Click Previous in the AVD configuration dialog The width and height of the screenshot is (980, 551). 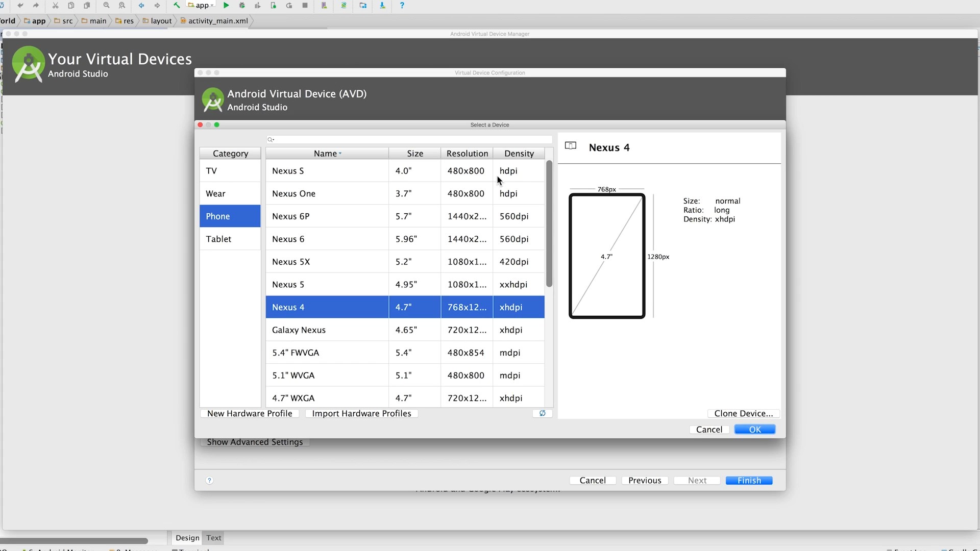(x=645, y=481)
